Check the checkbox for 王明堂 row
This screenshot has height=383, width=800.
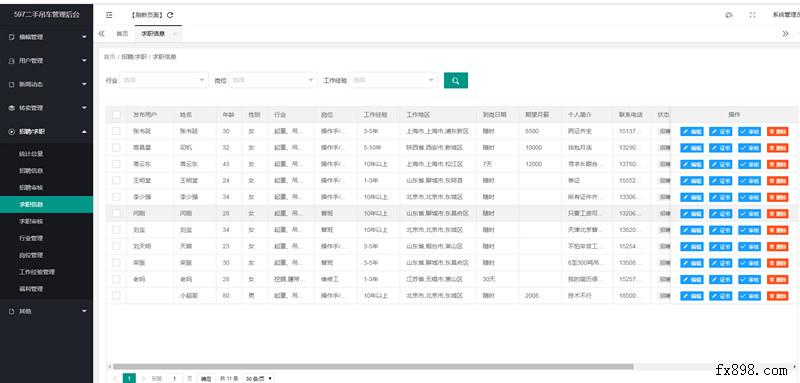click(x=116, y=181)
